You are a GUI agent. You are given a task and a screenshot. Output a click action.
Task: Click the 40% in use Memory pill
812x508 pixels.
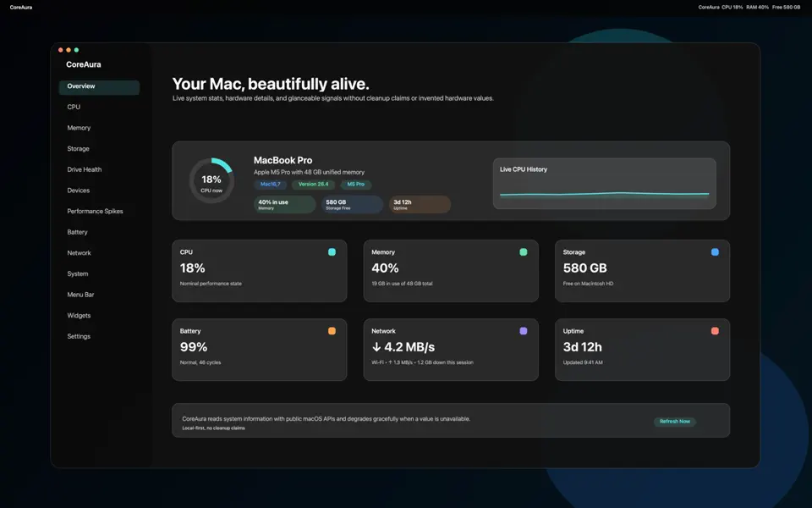click(x=285, y=204)
